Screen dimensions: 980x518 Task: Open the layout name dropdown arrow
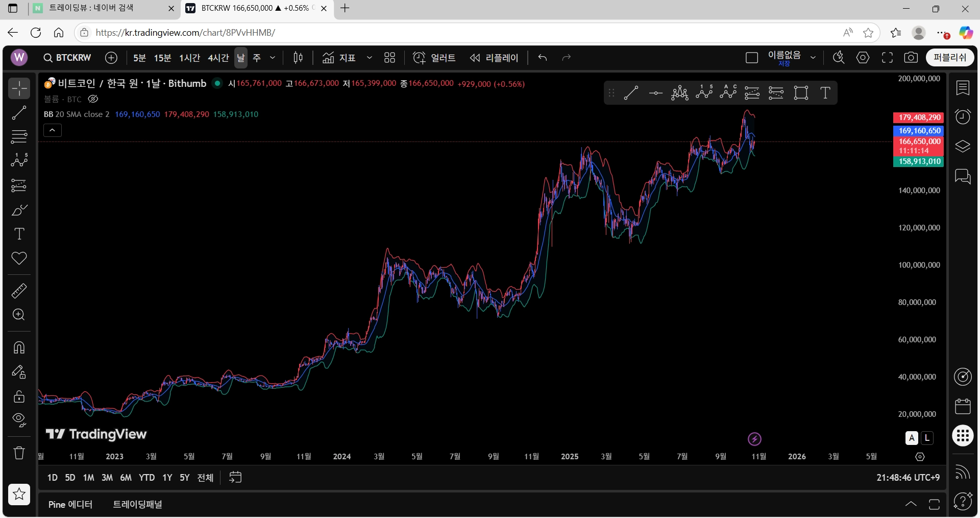pyautogui.click(x=813, y=58)
